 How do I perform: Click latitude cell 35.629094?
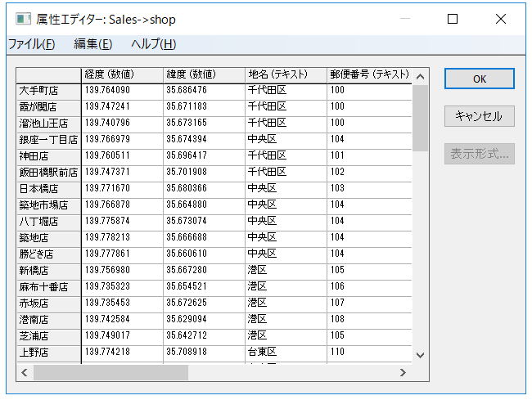[x=204, y=321]
